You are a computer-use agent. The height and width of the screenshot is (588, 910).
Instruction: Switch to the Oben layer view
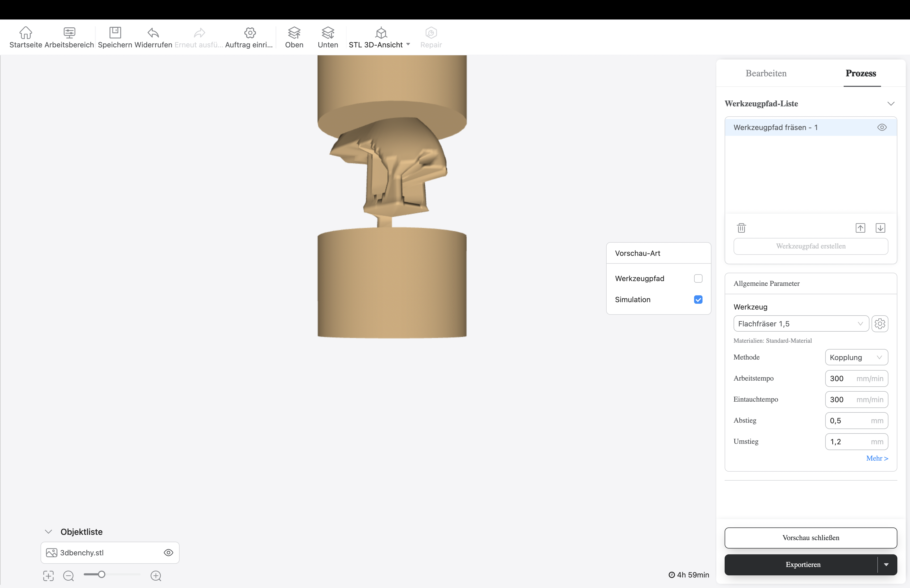point(294,33)
